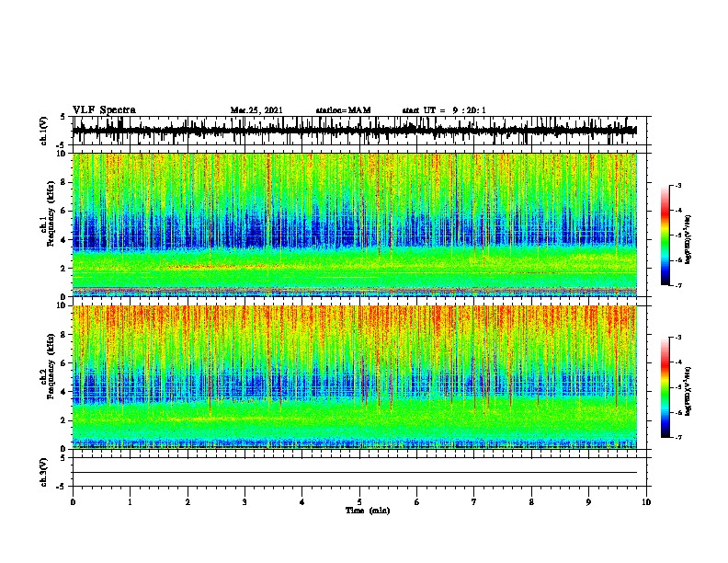Select the date text "Mar.25, 2021"

pos(256,110)
